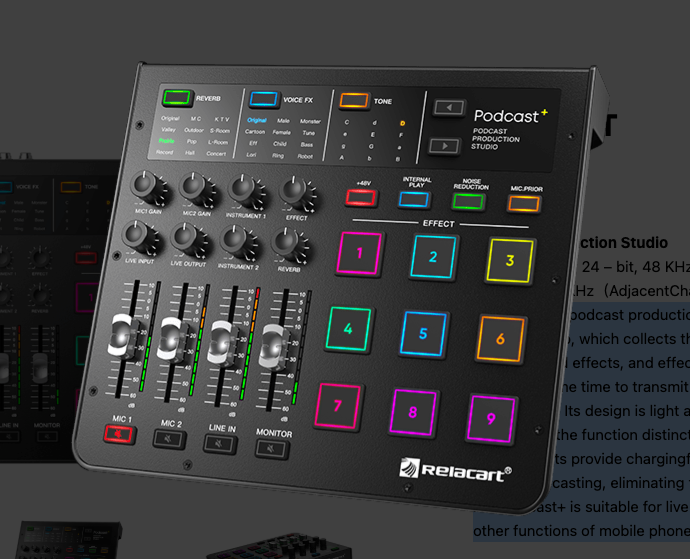The image size is (690, 559).
Task: Open the bottom-center mixer thumbnail
Action: [279, 547]
